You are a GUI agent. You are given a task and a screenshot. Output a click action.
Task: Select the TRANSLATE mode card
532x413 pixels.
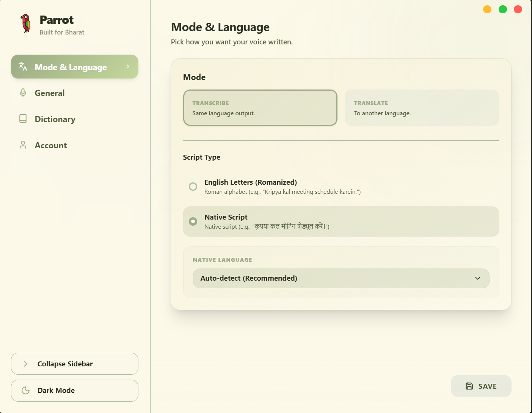coord(422,108)
